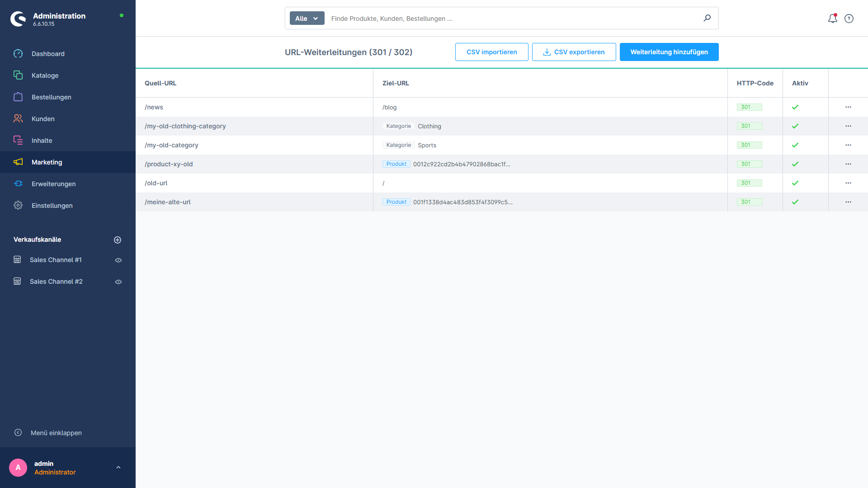This screenshot has height=488, width=868.
Task: Click Weiterleitung hinzufügen button
Action: click(x=669, y=52)
